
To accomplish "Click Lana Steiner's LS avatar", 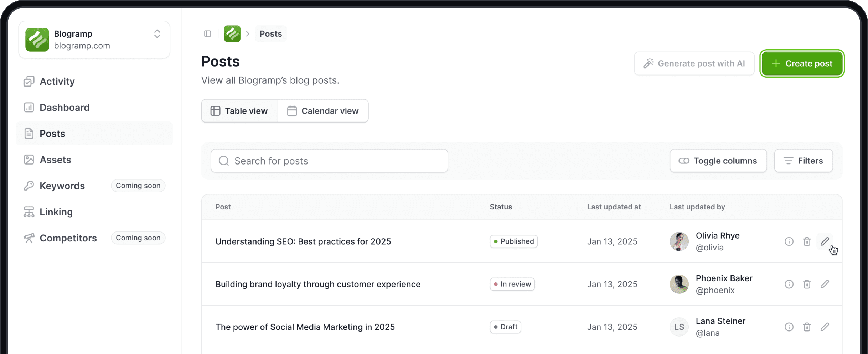I will [679, 327].
